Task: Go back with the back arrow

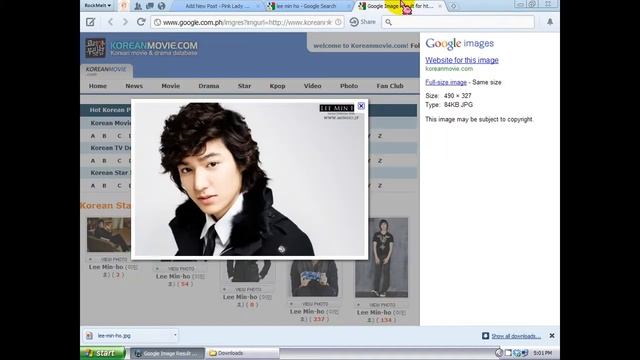Action: [110, 22]
